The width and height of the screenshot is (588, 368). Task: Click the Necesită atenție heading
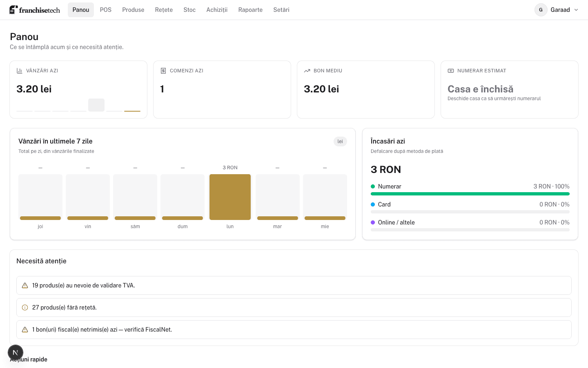pos(41,261)
